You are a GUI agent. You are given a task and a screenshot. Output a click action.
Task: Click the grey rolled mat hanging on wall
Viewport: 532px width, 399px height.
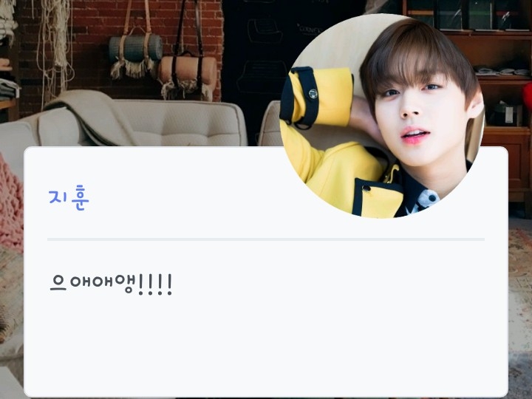click(136, 48)
